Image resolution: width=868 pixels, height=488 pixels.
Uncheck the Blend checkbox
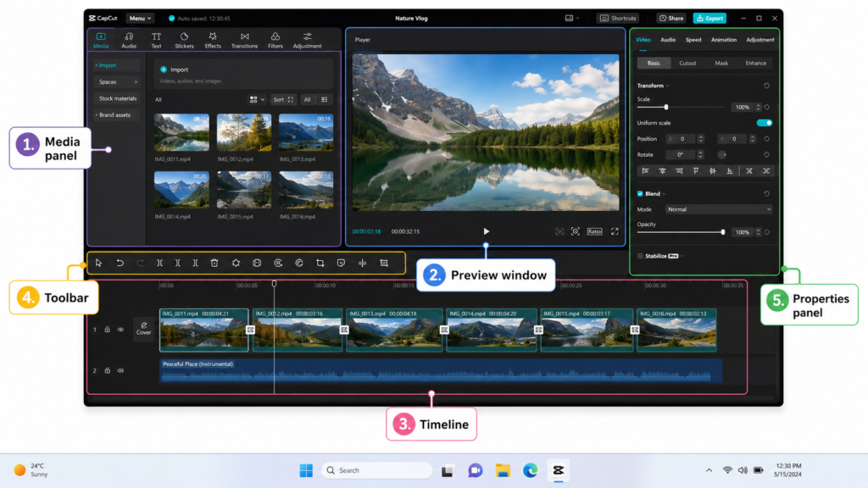click(x=640, y=194)
